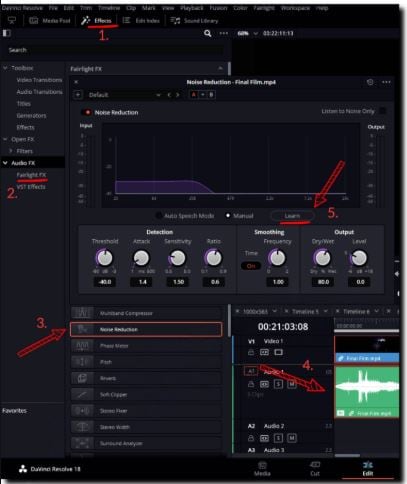Select comparison slot B
The height and width of the screenshot is (484, 407).
(211, 95)
